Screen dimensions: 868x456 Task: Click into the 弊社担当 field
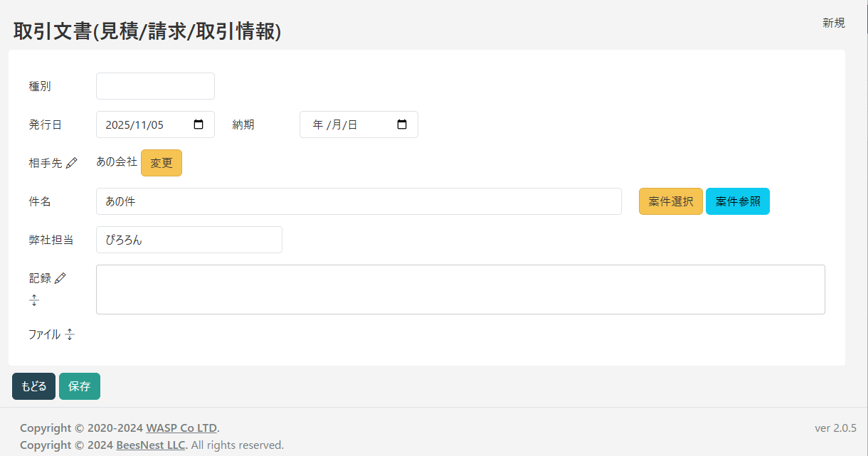189,240
